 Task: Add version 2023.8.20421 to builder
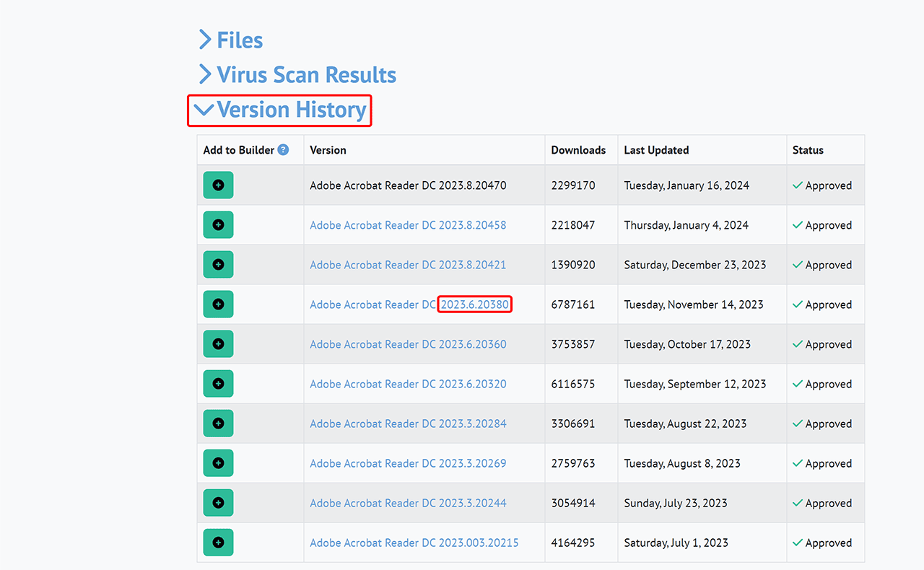pos(218,265)
